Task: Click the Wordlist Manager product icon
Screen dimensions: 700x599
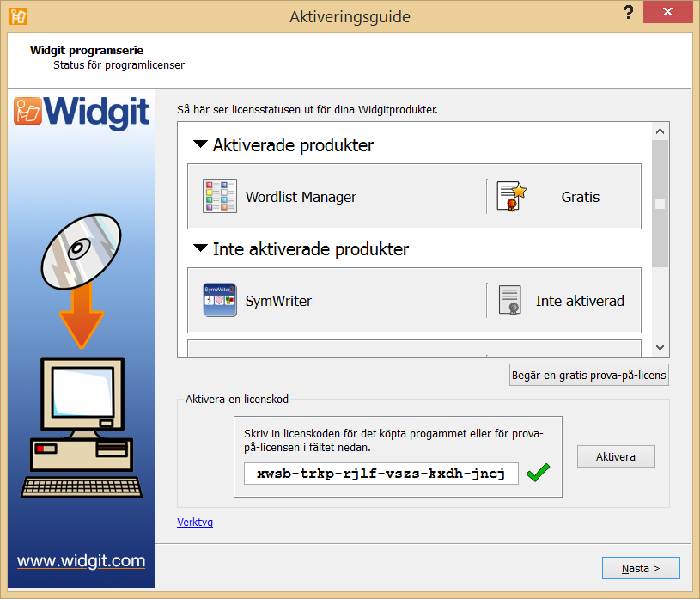Action: click(220, 196)
